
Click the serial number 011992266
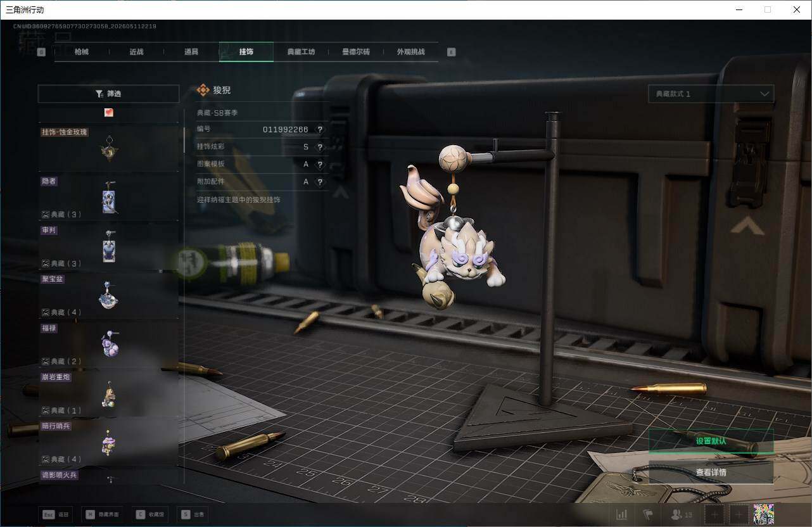coord(286,129)
